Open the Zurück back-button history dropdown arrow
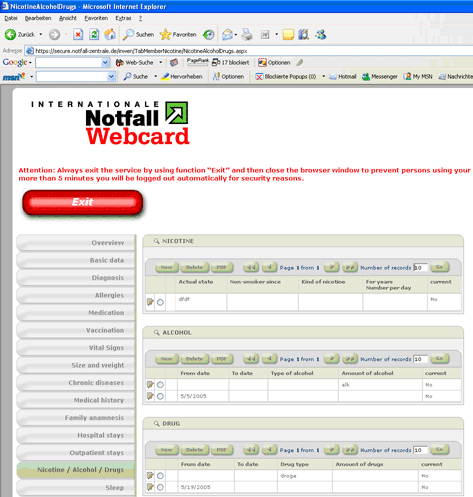This screenshot has height=497, width=473. pos(41,34)
